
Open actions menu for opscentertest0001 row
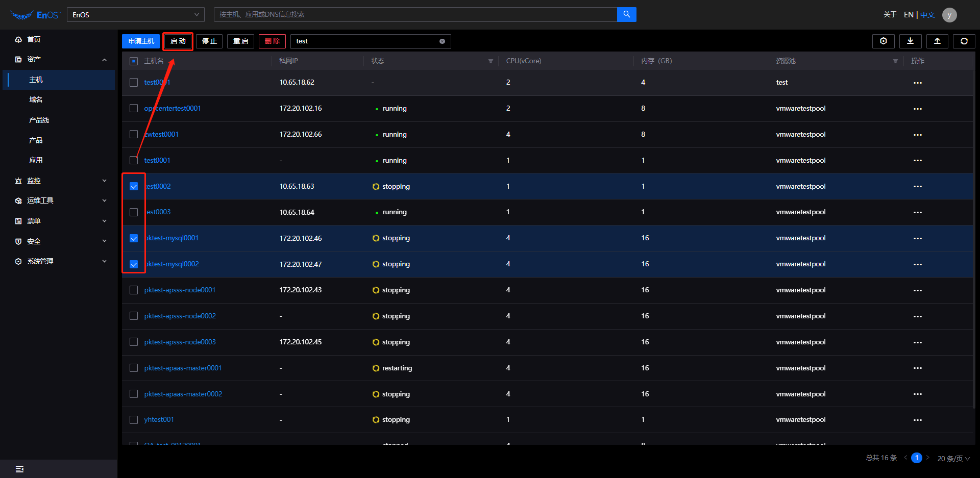pyautogui.click(x=917, y=109)
